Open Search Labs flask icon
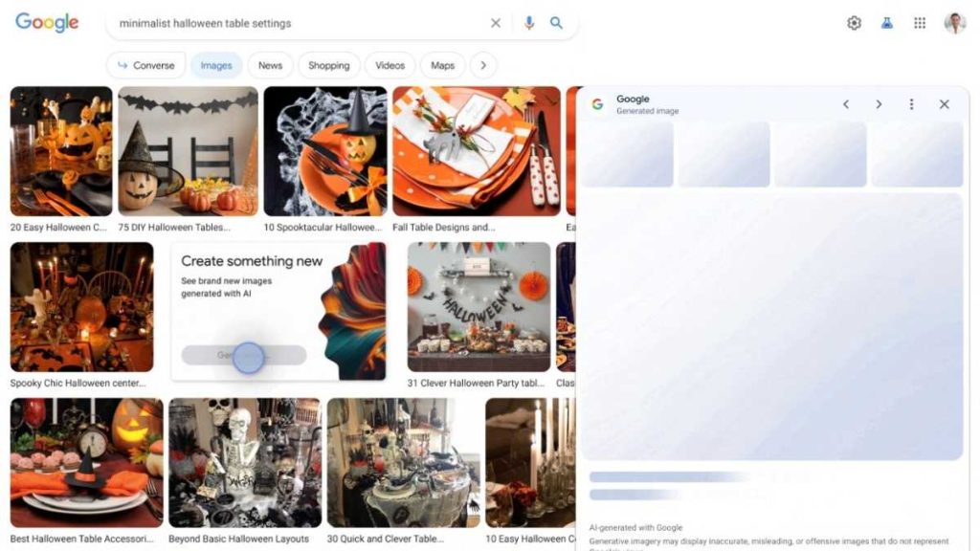The image size is (980, 551). (x=887, y=23)
